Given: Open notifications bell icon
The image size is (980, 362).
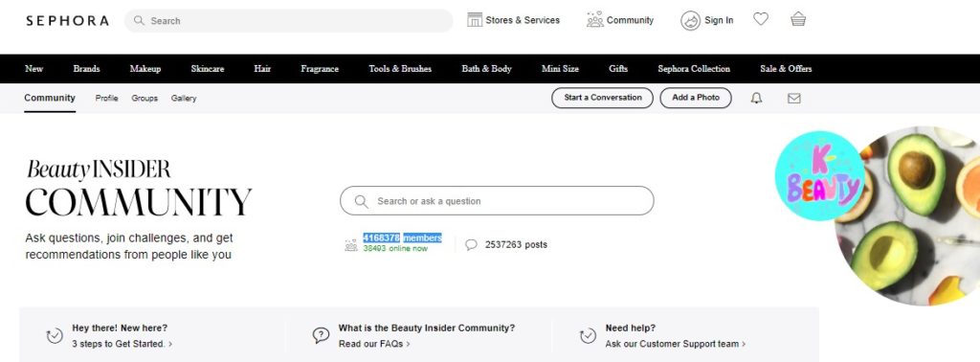Looking at the screenshot, I should coord(756,98).
